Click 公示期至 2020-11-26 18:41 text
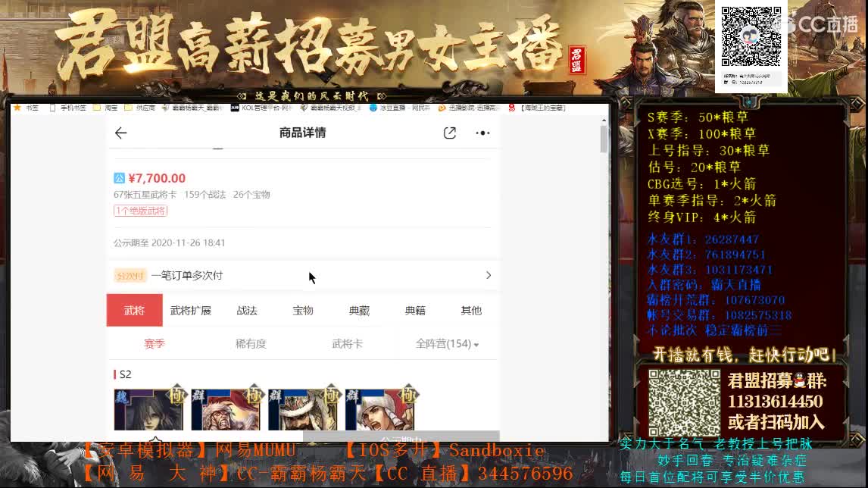868x488 pixels. click(170, 242)
